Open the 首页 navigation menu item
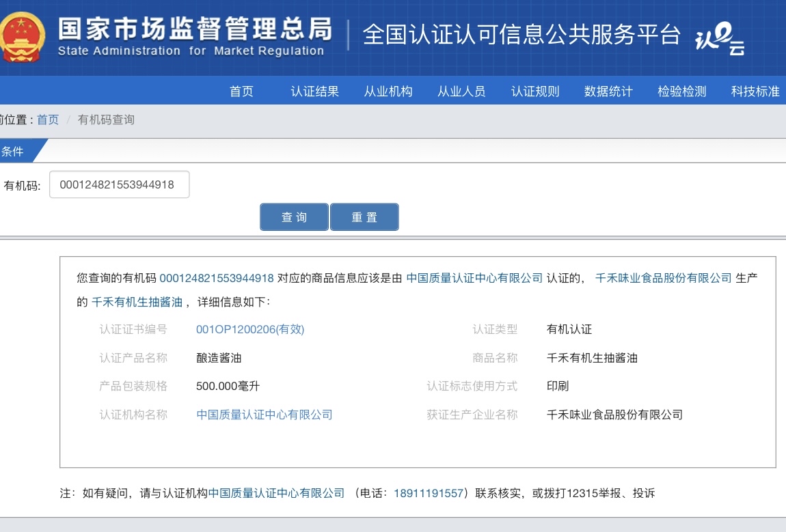 coord(242,92)
